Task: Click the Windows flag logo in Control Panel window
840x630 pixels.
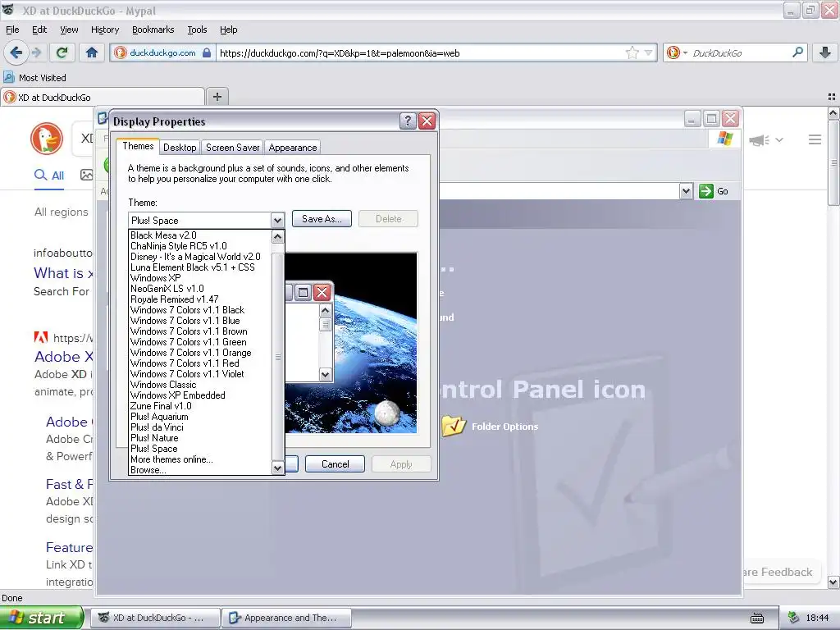Action: (x=725, y=138)
